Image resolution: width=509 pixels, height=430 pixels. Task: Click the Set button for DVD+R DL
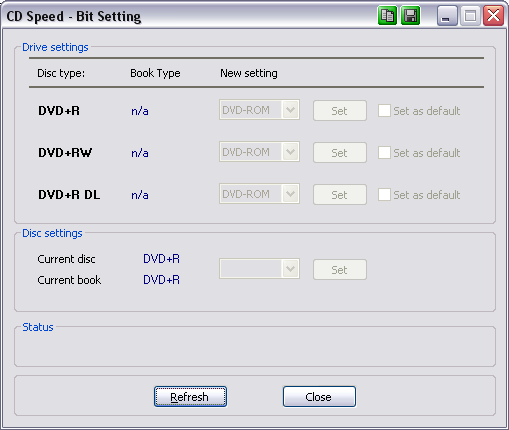point(340,195)
